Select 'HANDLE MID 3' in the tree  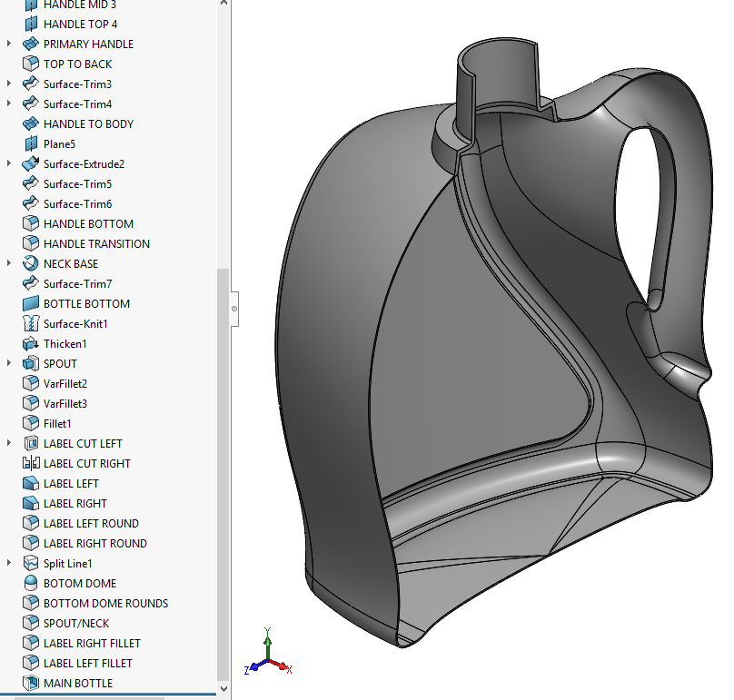pos(80,5)
